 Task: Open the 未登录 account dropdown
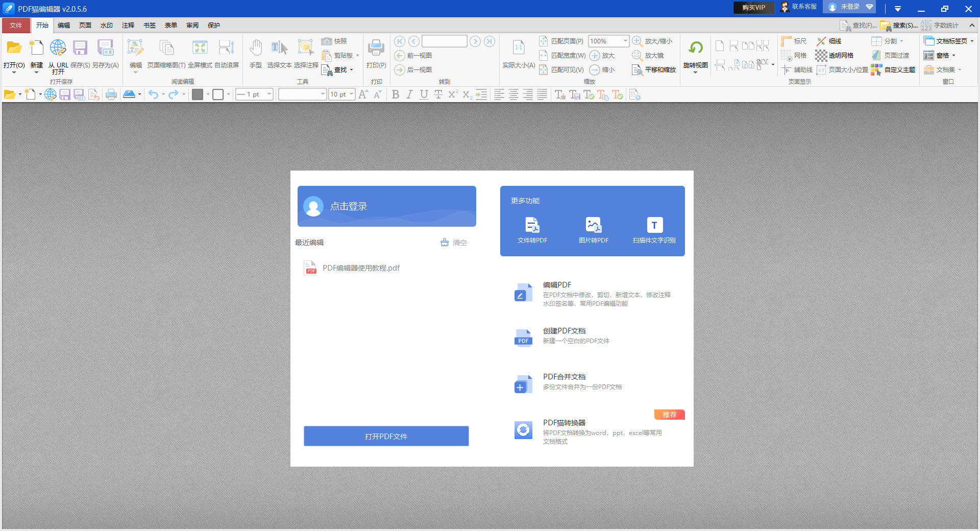coord(849,7)
